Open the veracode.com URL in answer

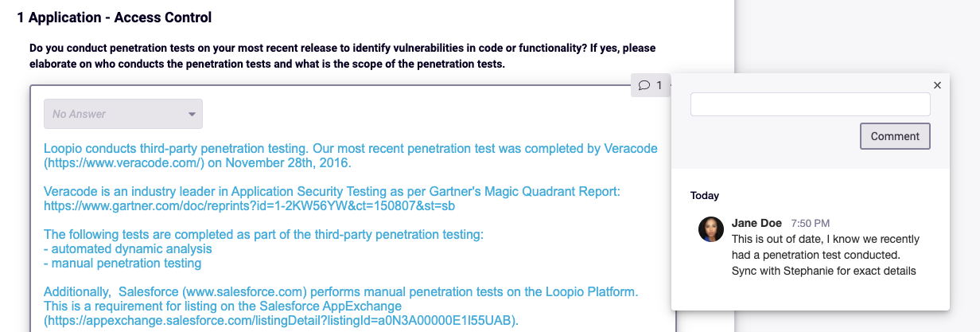tap(125, 163)
